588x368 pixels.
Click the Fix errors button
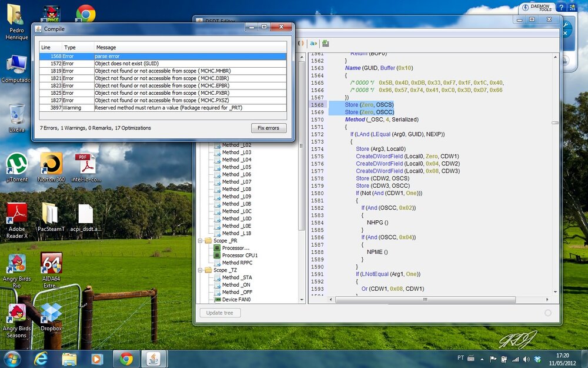pyautogui.click(x=269, y=128)
